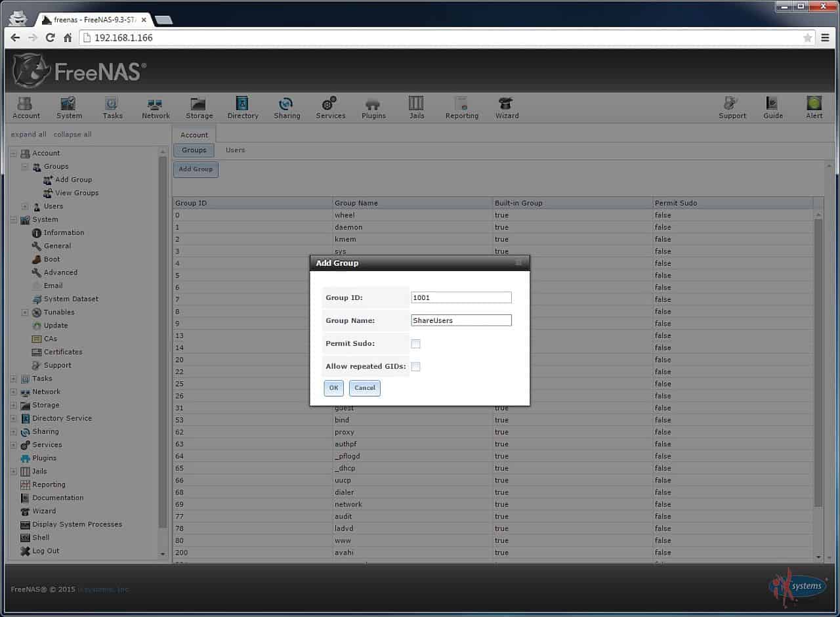The height and width of the screenshot is (617, 840).
Task: Click the sidebar tree scrollbar
Action: tap(163, 341)
